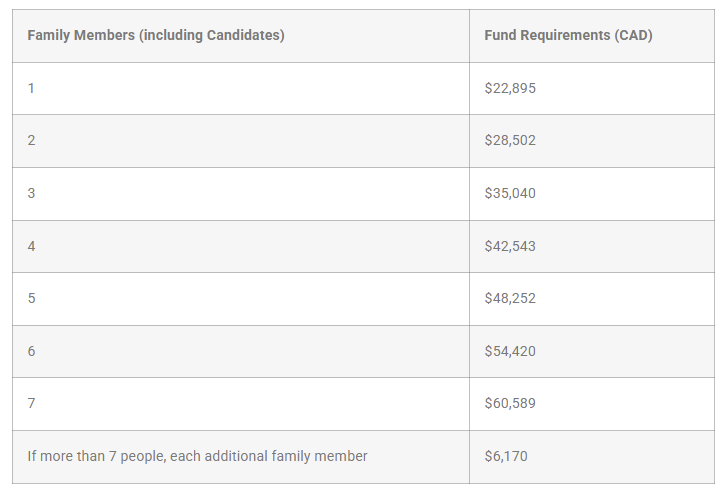
Task: Click the $54,420 amount
Action: tap(510, 351)
